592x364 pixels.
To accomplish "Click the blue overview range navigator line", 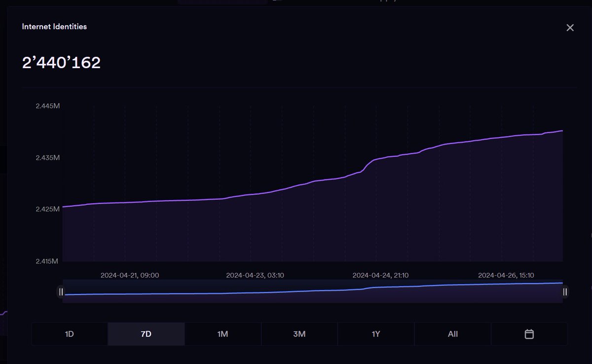I will (313, 290).
